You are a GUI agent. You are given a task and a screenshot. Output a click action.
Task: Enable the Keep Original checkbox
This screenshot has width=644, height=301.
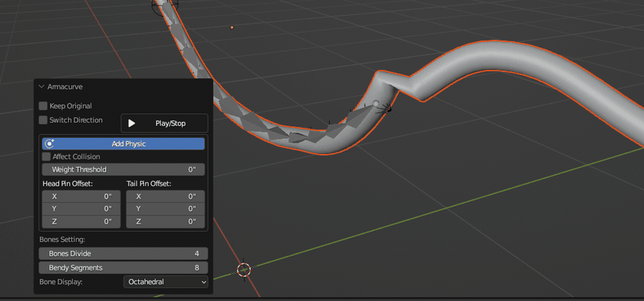point(43,106)
